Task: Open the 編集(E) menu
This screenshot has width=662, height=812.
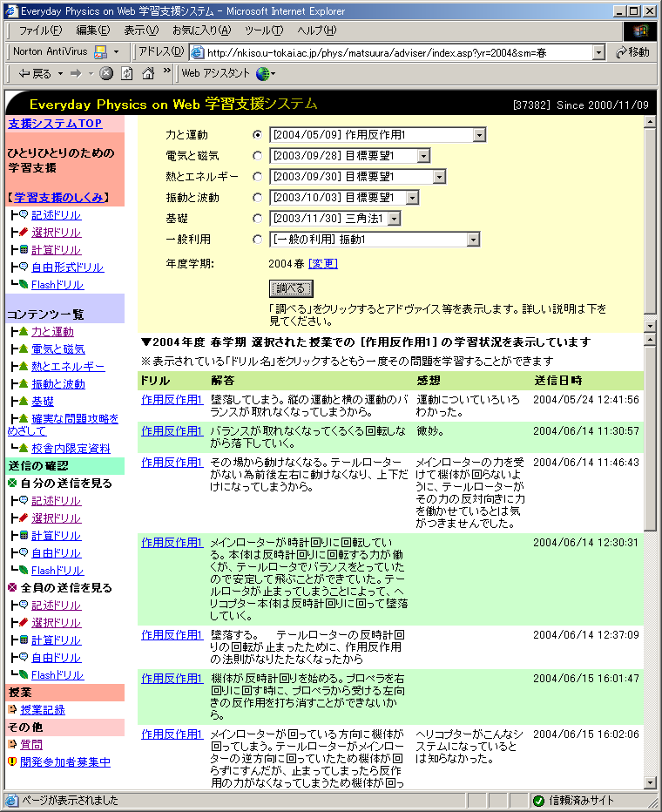Action: click(93, 30)
